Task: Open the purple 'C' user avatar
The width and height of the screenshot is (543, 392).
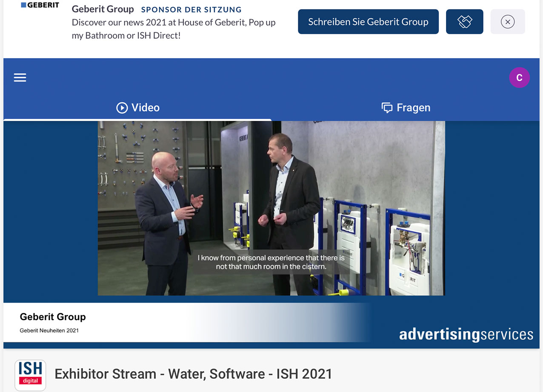Action: pos(519,78)
